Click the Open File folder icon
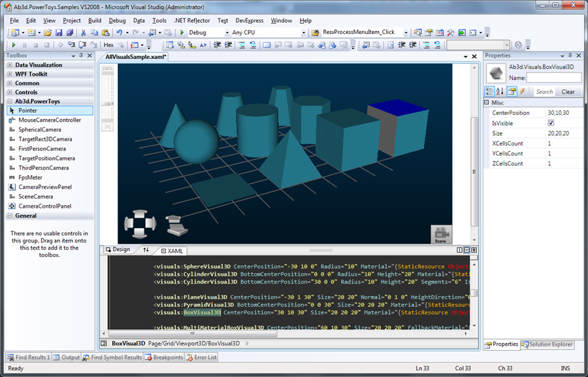The width and height of the screenshot is (588, 377). pyautogui.click(x=48, y=33)
